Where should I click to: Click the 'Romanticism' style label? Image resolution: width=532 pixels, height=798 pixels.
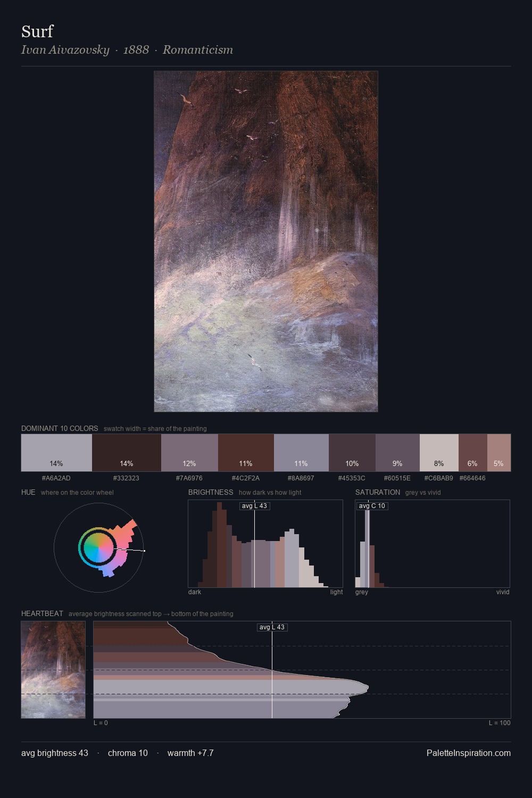(x=198, y=50)
